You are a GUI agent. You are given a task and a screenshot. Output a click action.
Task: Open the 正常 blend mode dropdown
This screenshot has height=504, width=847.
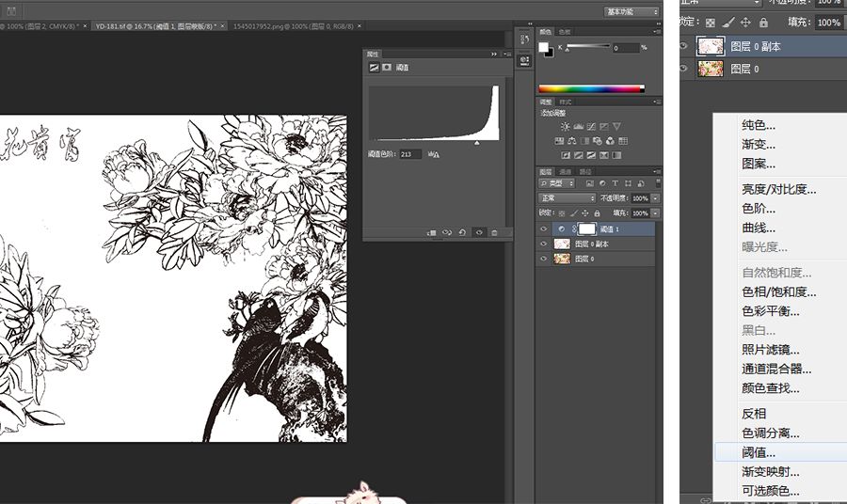(x=567, y=198)
